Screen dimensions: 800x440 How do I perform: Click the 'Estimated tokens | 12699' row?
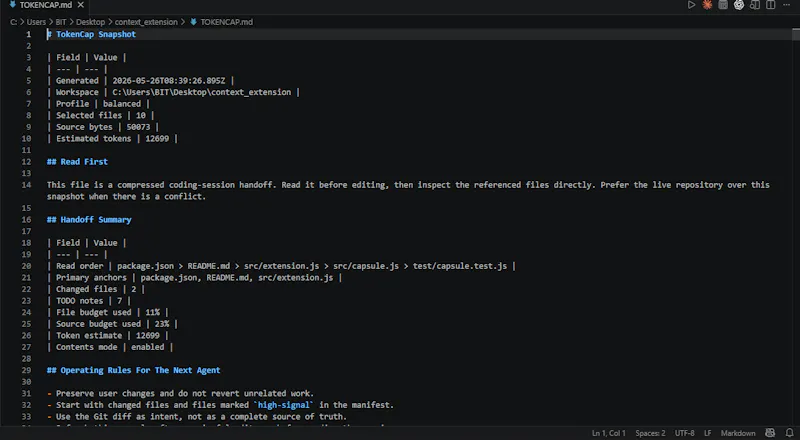112,138
